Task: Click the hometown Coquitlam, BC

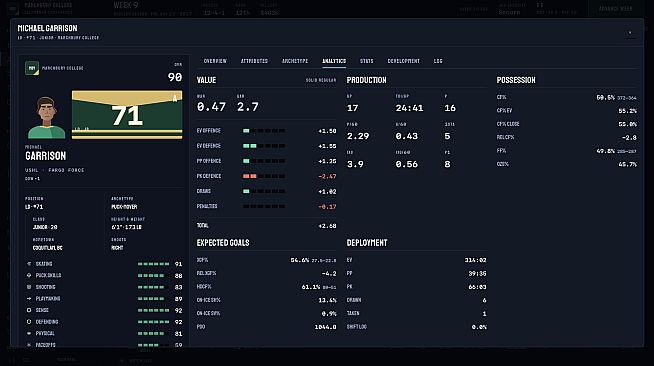Action: coord(48,248)
